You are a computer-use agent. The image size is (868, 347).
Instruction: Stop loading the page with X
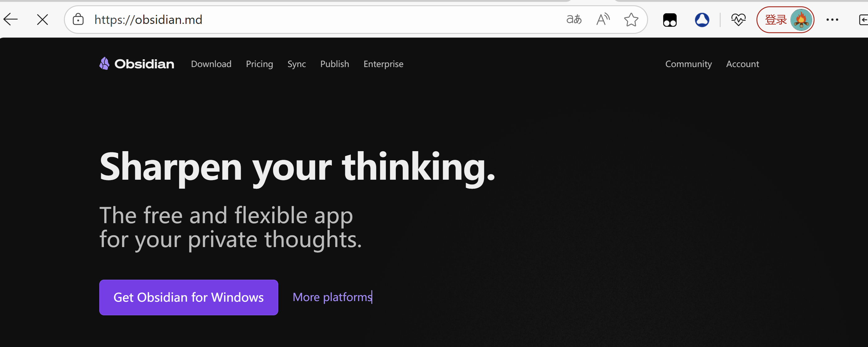(x=43, y=20)
